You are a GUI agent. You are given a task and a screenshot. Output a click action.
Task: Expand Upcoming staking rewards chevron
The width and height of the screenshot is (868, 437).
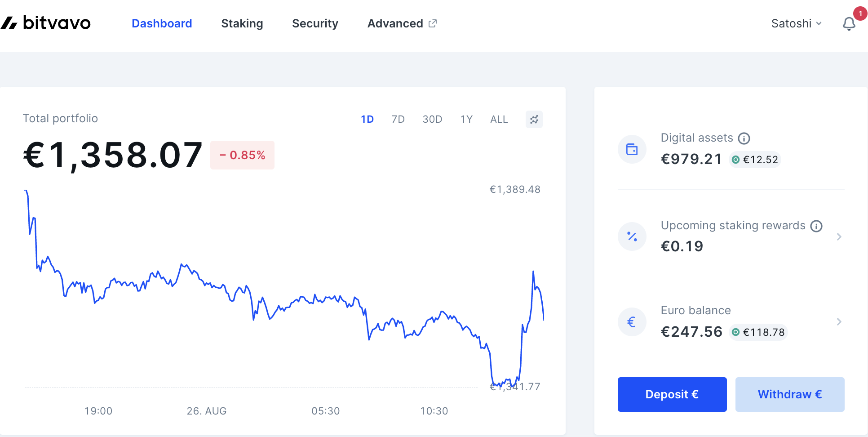coord(839,236)
